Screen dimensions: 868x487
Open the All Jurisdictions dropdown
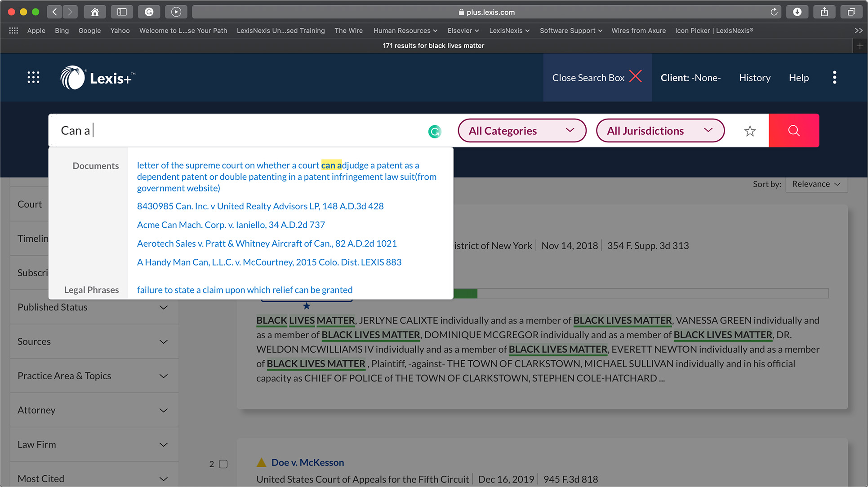[660, 131]
